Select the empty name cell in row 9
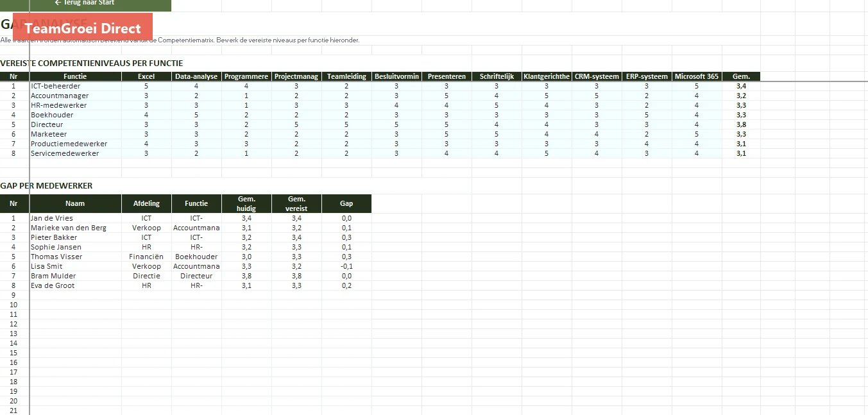The height and width of the screenshot is (415, 868). point(76,295)
